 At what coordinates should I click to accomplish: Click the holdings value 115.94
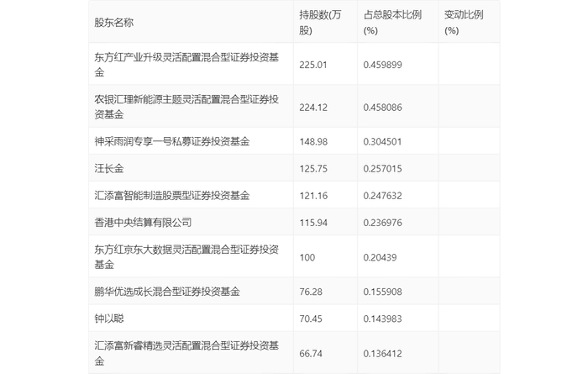point(313,223)
